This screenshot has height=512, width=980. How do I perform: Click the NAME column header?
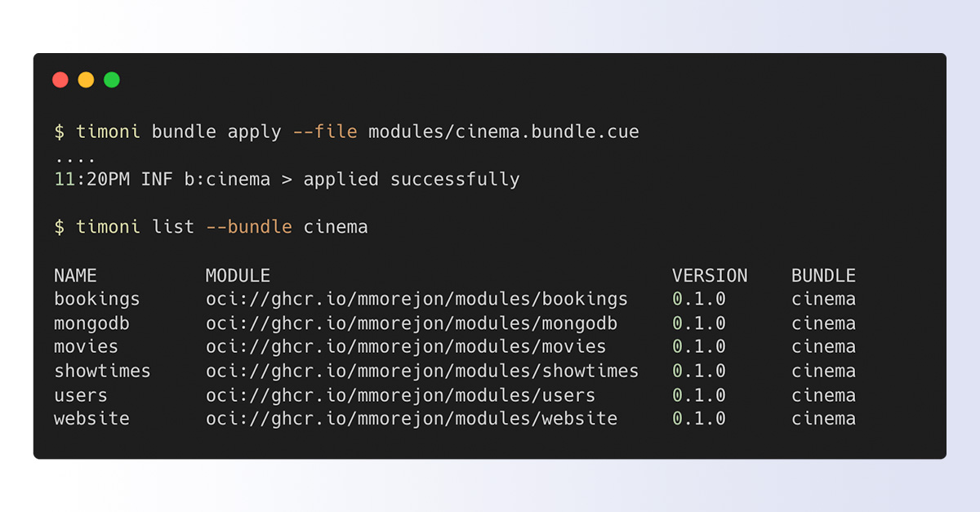point(75,276)
